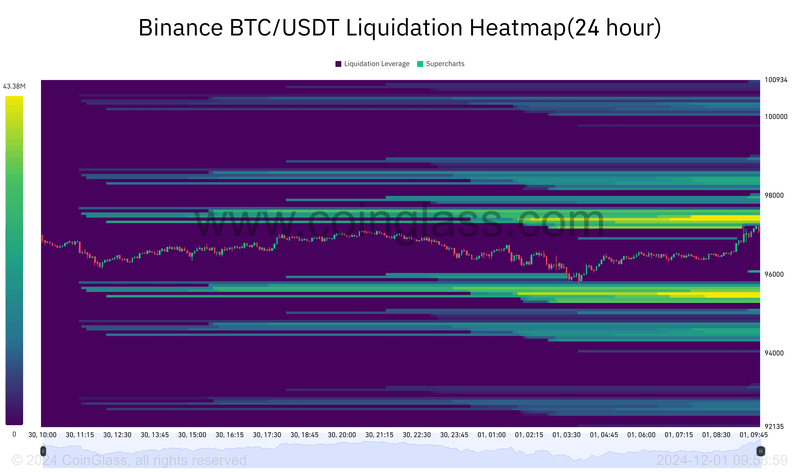Screen dimensions: 800x472
Task: Click the www.coinglass.com watermark
Action: tap(399, 221)
